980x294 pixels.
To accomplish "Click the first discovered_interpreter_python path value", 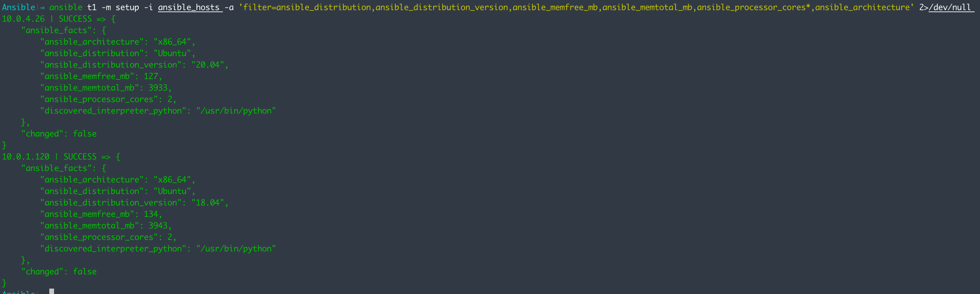I will [x=236, y=111].
